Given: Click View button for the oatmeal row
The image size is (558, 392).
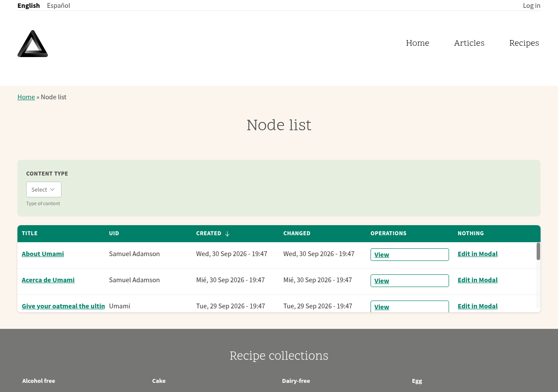Looking at the screenshot, I should point(410,307).
